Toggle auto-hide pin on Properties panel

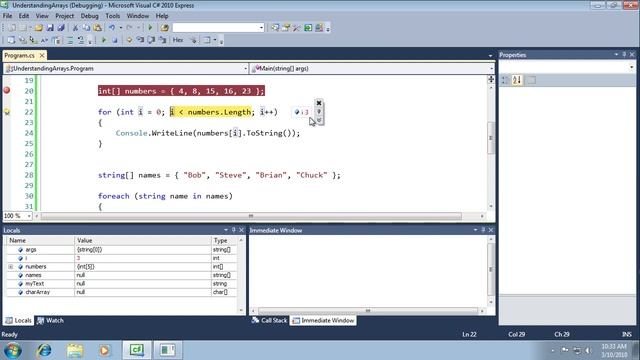click(x=624, y=55)
